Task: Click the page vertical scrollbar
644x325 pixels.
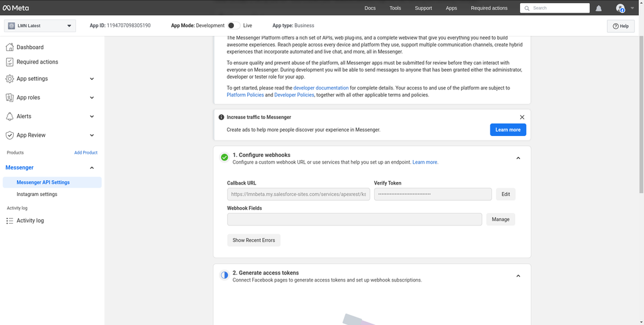Action: (x=641, y=115)
